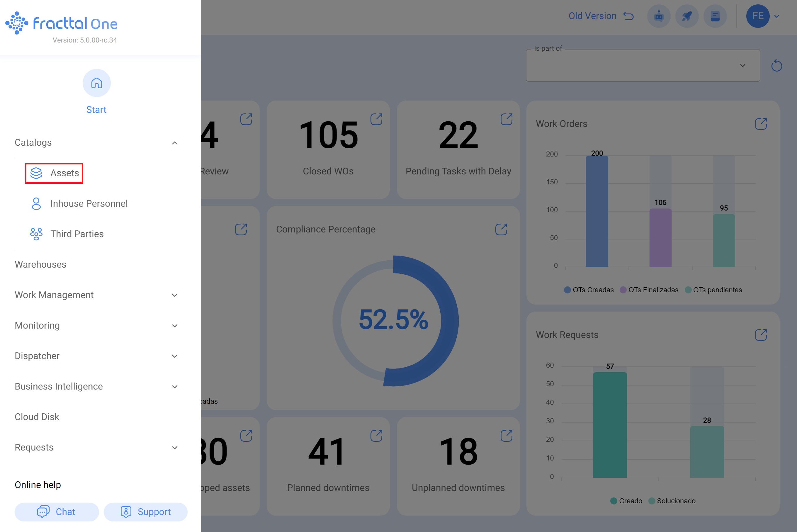Image resolution: width=797 pixels, height=532 pixels.
Task: Open Planned downtimes card link icon
Action: point(376,436)
